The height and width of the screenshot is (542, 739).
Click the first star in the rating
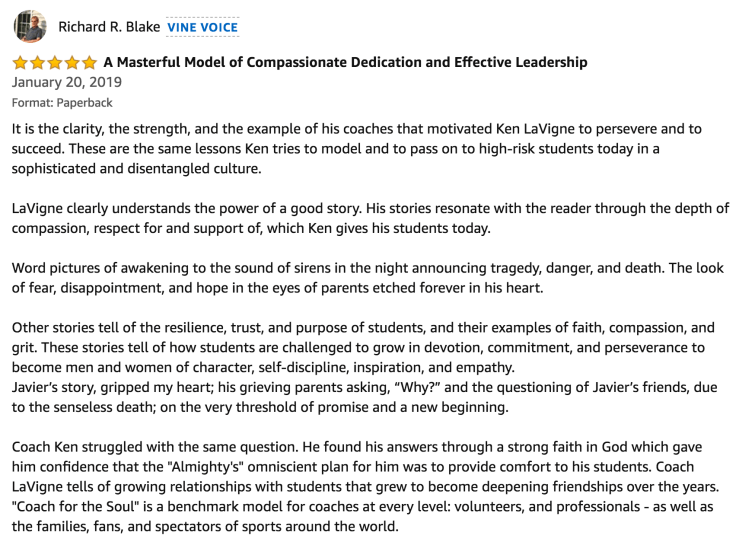pos(19,63)
